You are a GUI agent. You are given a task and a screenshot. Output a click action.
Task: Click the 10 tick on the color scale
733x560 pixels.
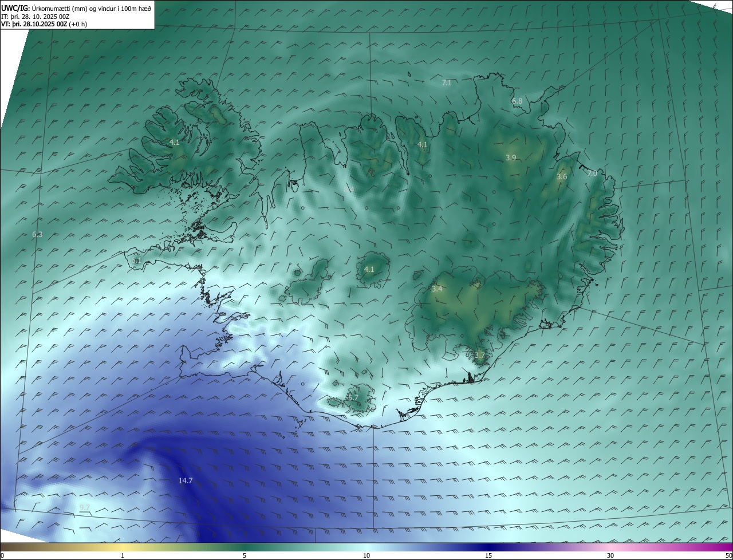366,555
